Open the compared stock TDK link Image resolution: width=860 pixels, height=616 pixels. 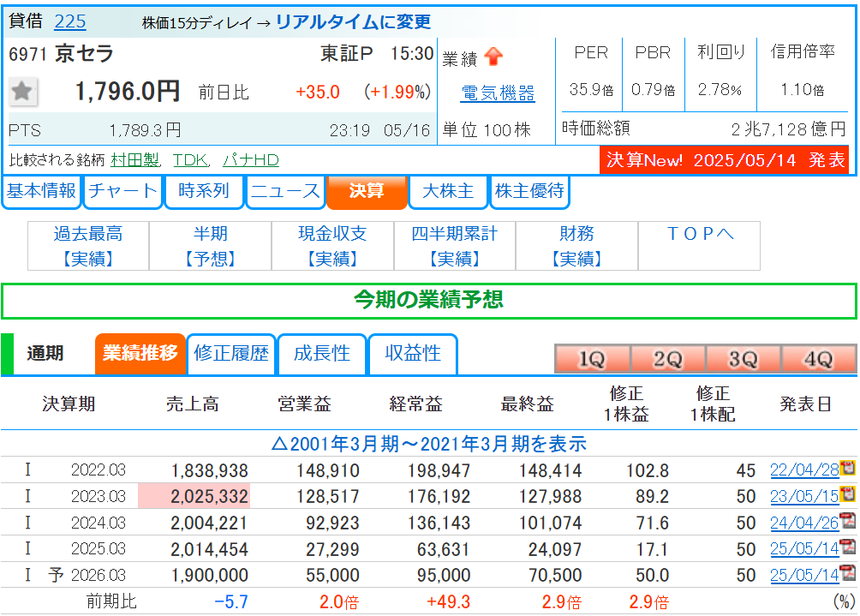[x=190, y=160]
